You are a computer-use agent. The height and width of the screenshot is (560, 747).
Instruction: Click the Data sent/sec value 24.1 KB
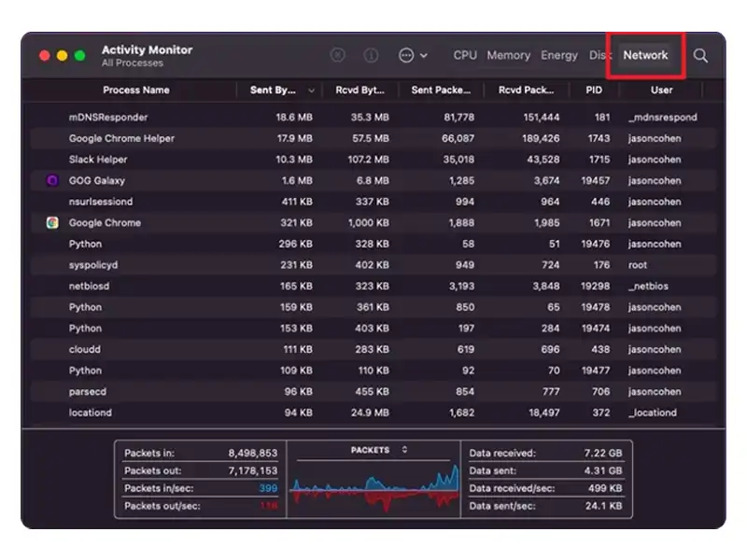pyautogui.click(x=603, y=506)
